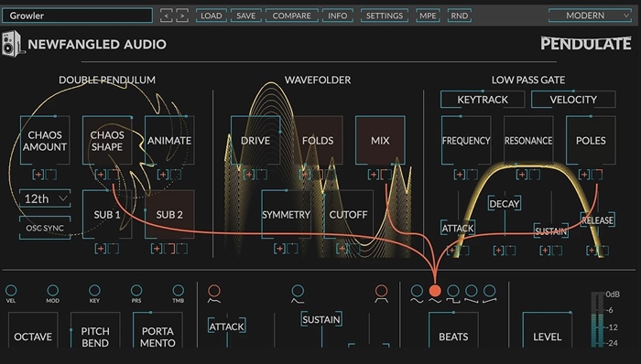641x364 pixels.
Task: Randomize patch with RND button
Action: [x=459, y=16]
